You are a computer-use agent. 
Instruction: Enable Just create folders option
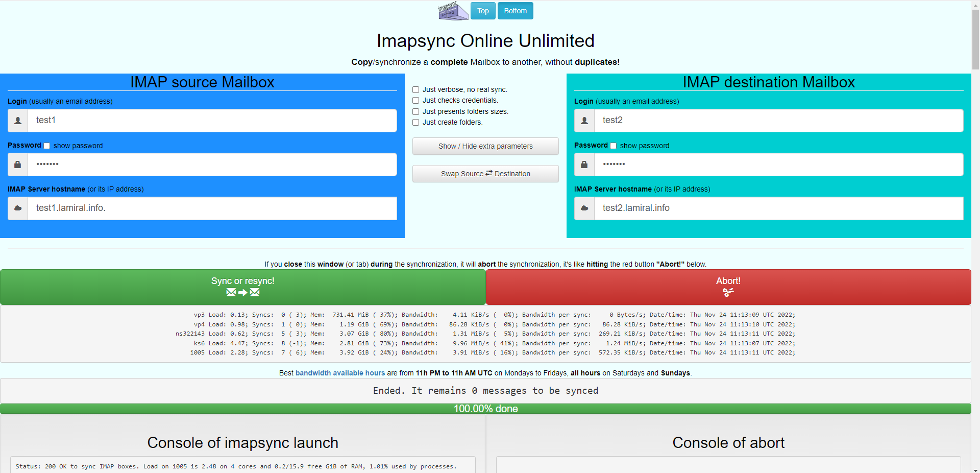[x=415, y=122]
